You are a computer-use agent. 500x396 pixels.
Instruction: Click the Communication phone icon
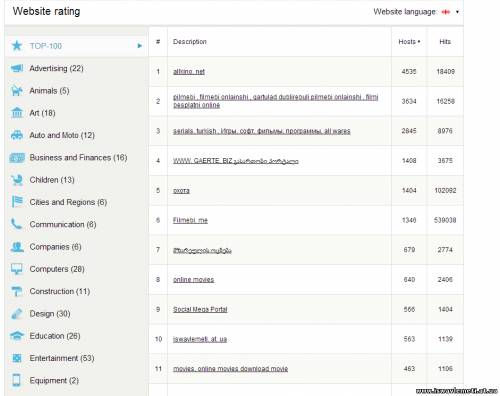pos(17,224)
